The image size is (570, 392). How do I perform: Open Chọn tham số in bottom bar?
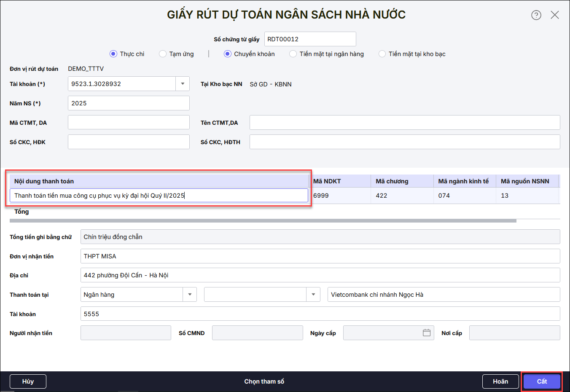264,381
